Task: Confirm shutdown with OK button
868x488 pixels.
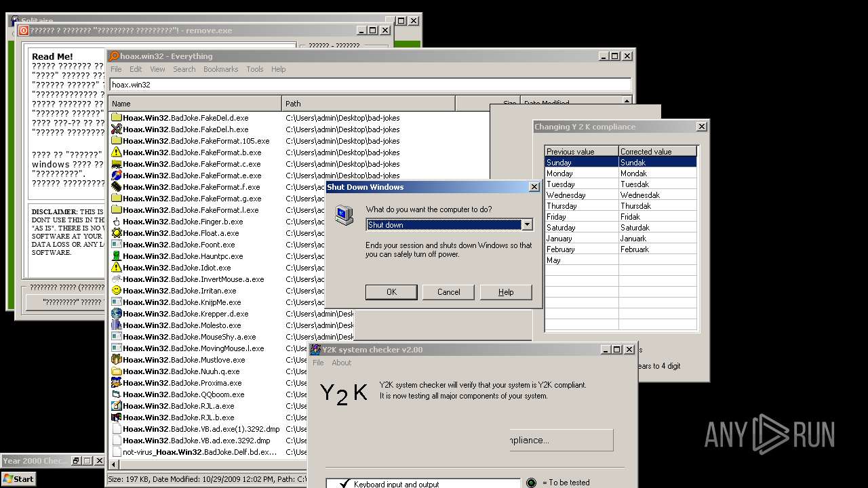Action: [x=391, y=292]
